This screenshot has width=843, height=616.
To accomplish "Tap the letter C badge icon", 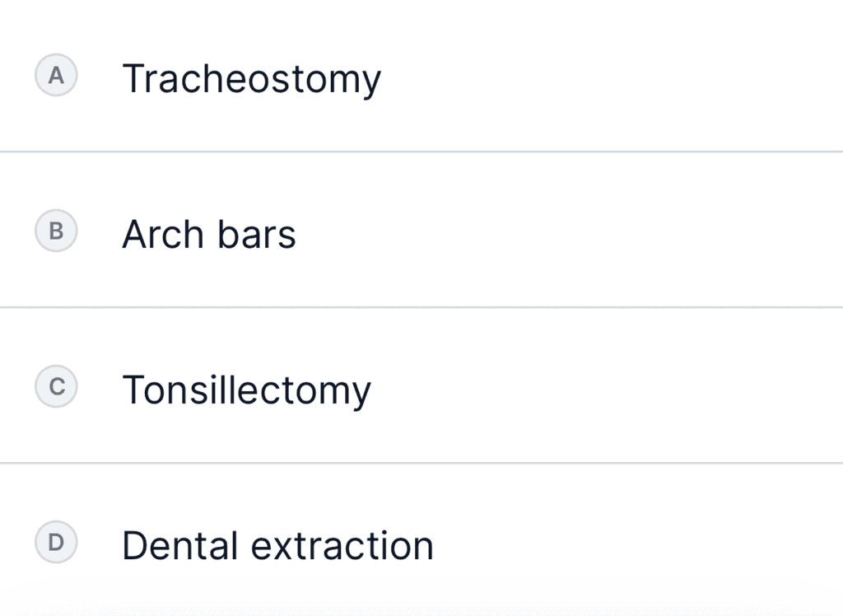I will click(56, 387).
